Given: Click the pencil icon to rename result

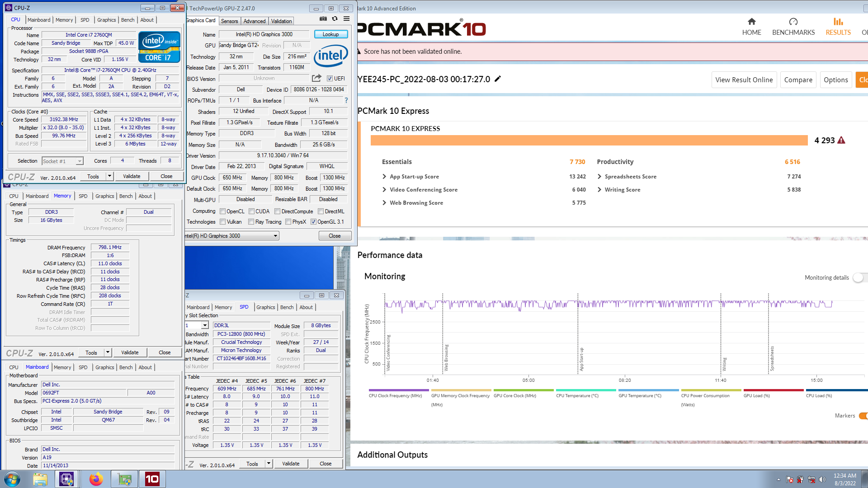Looking at the screenshot, I should [498, 79].
